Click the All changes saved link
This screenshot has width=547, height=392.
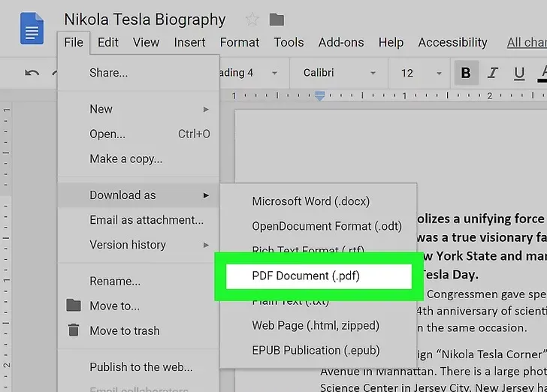tap(527, 43)
